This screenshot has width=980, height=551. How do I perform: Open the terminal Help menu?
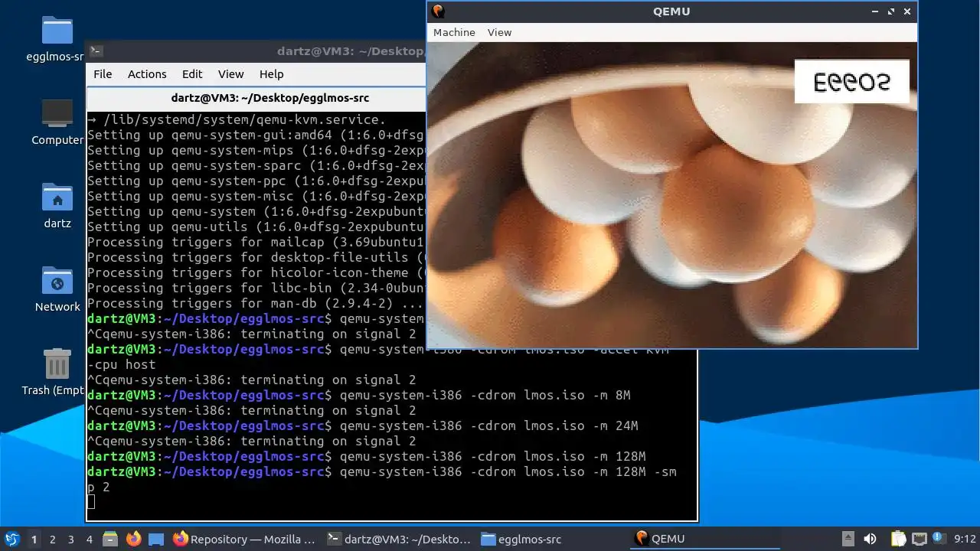click(x=271, y=74)
